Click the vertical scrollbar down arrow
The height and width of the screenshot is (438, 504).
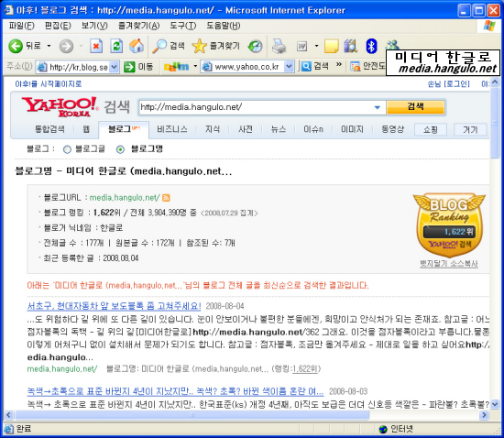(x=495, y=404)
